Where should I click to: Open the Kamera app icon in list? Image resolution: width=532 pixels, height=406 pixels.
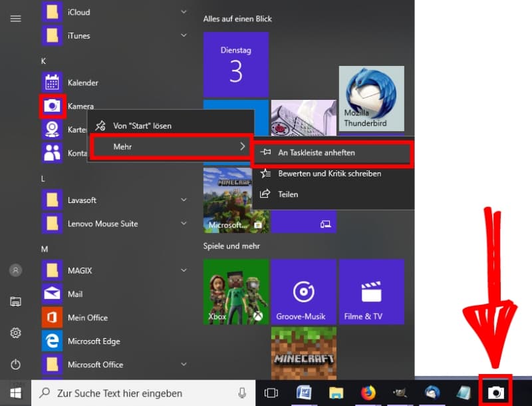click(x=52, y=106)
